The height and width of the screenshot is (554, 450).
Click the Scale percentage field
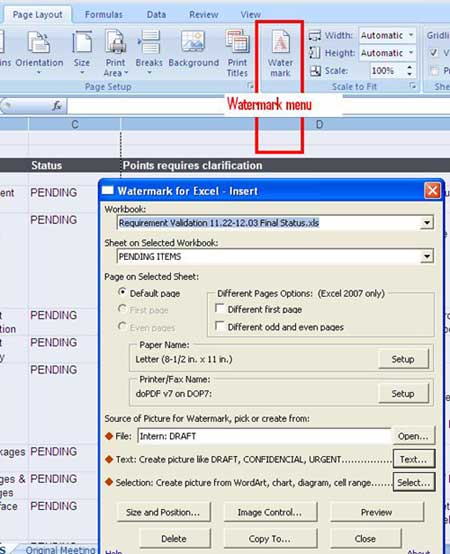tap(387, 70)
